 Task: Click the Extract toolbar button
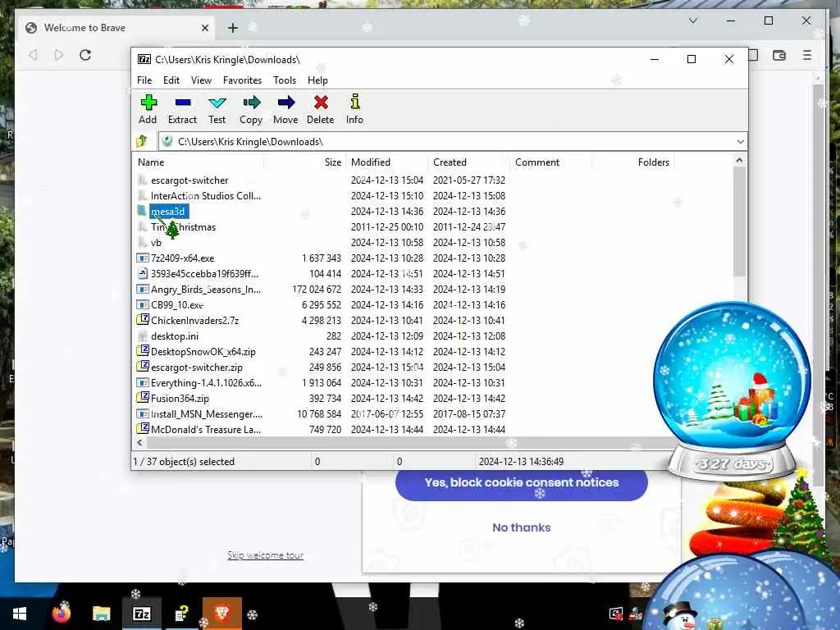click(182, 110)
